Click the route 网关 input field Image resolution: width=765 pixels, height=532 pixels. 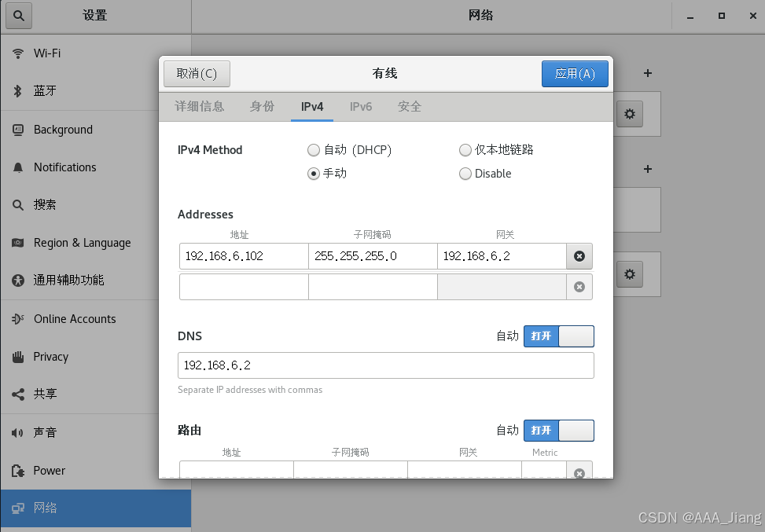pos(465,470)
